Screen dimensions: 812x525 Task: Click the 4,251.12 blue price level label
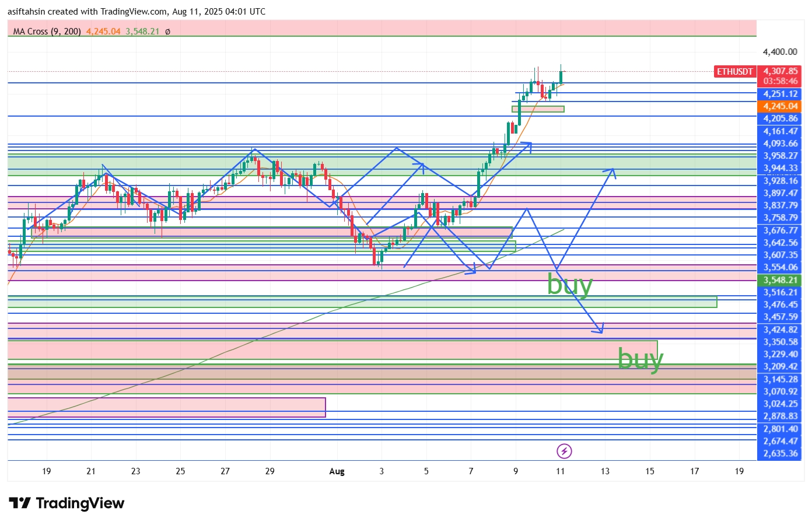(x=780, y=94)
